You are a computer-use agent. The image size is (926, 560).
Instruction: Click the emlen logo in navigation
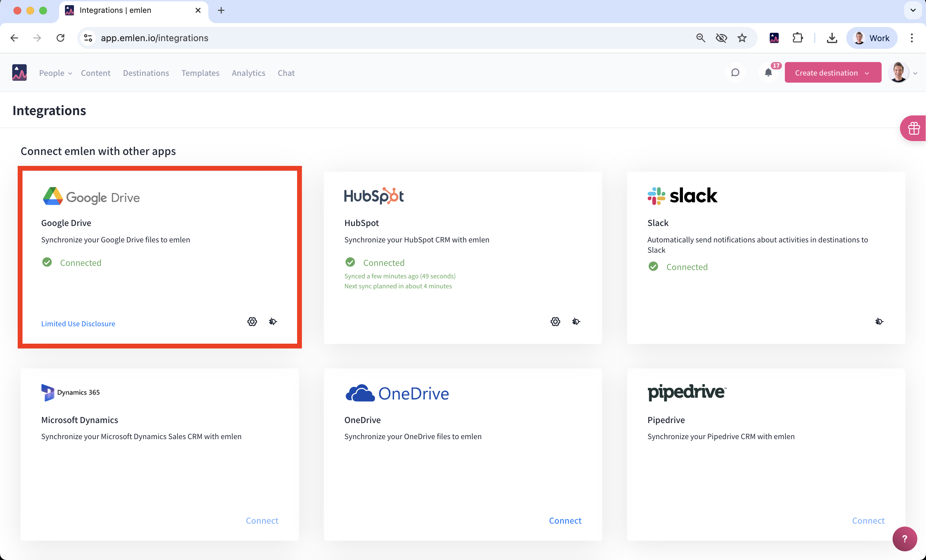coord(19,73)
